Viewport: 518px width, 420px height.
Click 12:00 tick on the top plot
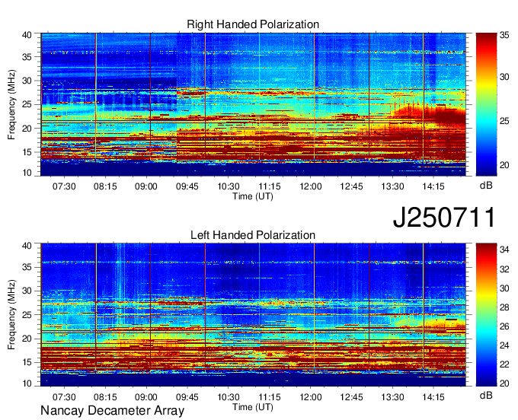tap(311, 186)
